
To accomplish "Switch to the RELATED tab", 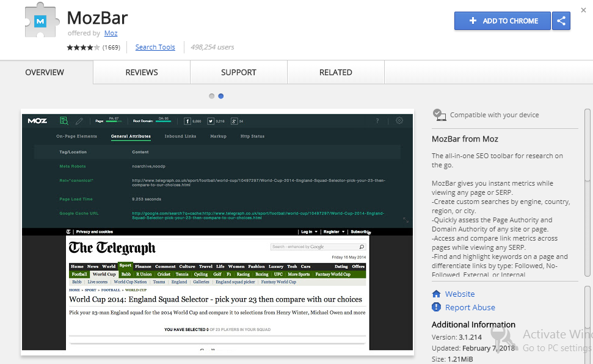I will (x=335, y=72).
